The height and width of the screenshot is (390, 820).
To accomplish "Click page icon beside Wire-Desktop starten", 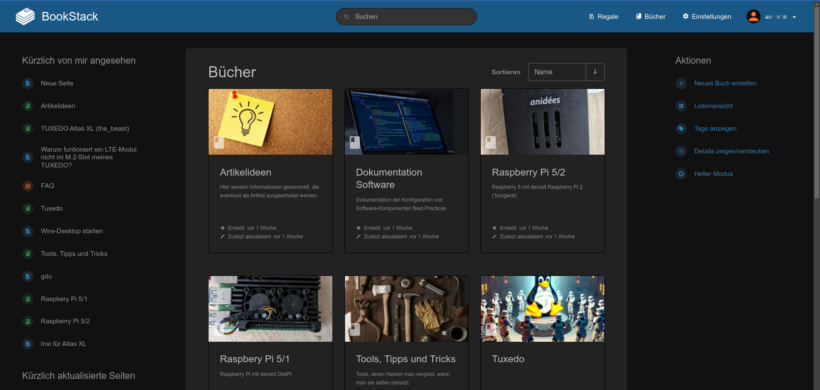I will tap(28, 231).
